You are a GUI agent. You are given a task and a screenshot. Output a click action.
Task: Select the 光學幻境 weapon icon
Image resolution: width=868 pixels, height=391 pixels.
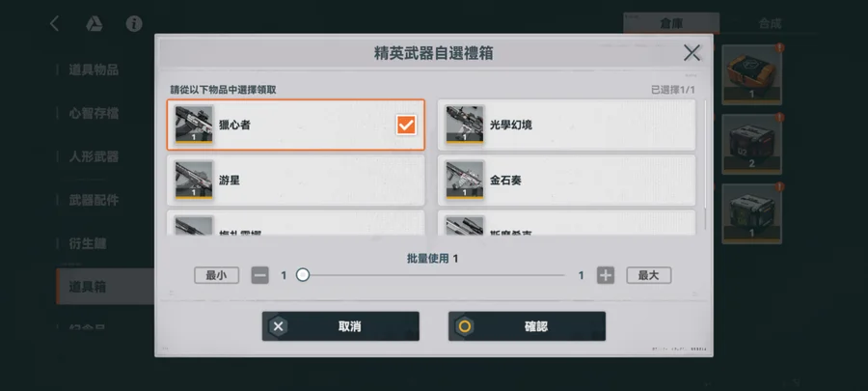click(x=465, y=125)
